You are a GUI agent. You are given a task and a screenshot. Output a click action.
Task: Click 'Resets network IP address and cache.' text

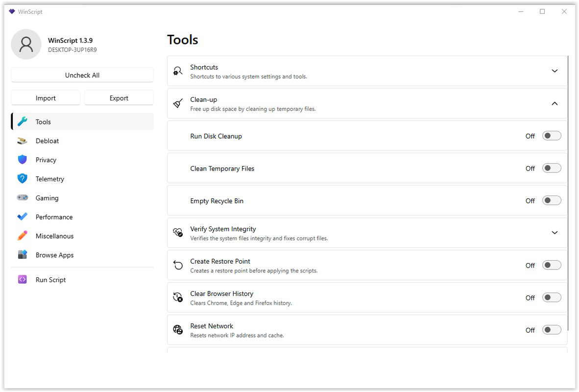tap(237, 336)
